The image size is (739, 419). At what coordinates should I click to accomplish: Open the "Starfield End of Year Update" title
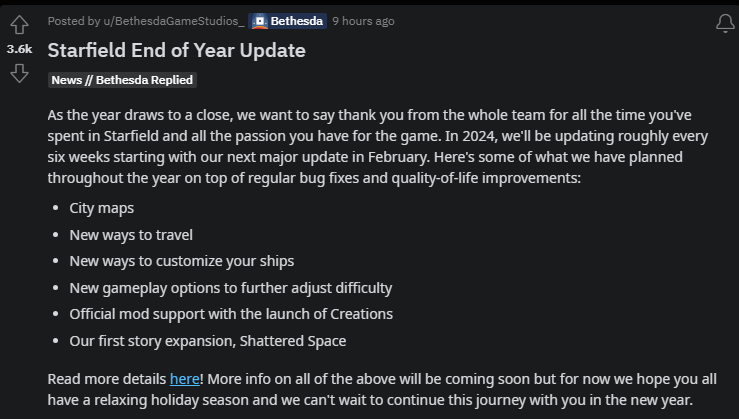(x=177, y=50)
